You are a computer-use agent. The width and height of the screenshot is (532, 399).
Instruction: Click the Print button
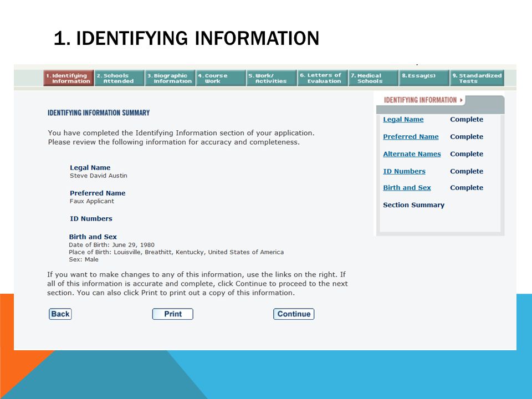click(x=173, y=314)
